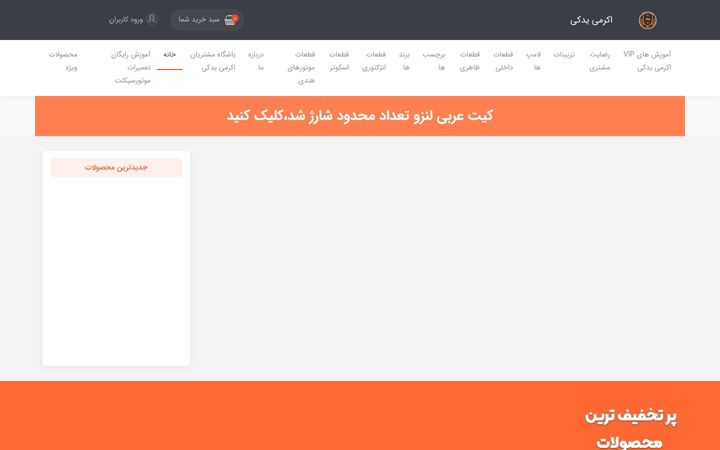Image resolution: width=720 pixels, height=450 pixels.
Task: Select قطعات داخلی menu item
Action: click(x=503, y=61)
